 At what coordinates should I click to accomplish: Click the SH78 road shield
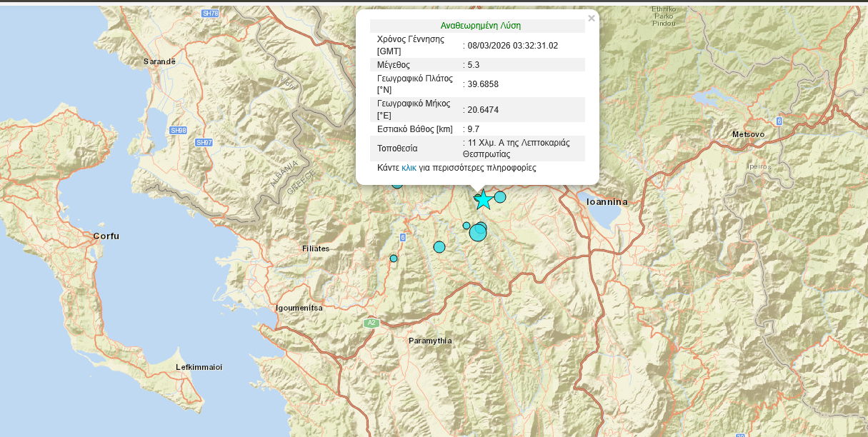209,14
